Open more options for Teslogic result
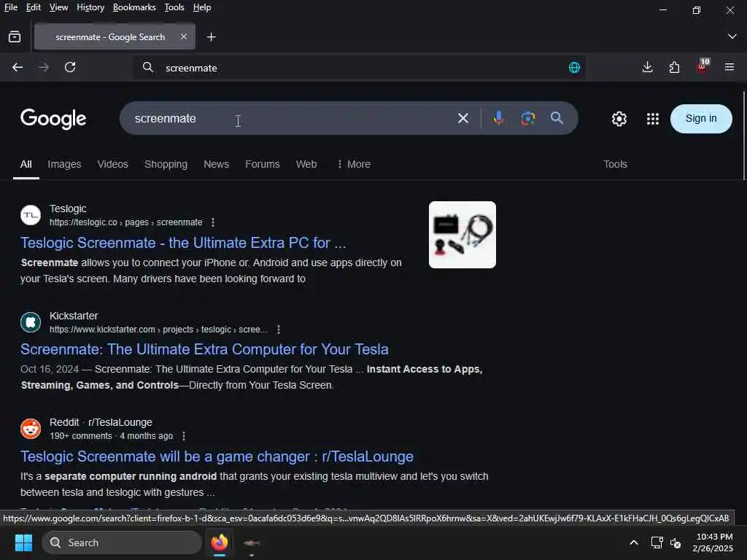Image resolution: width=747 pixels, height=560 pixels. tap(212, 222)
